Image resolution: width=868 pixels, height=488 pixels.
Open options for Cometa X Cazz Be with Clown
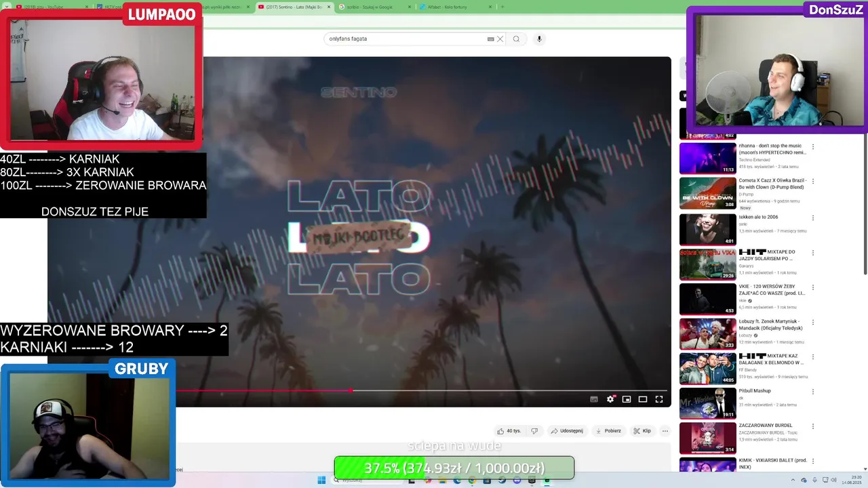point(813,181)
